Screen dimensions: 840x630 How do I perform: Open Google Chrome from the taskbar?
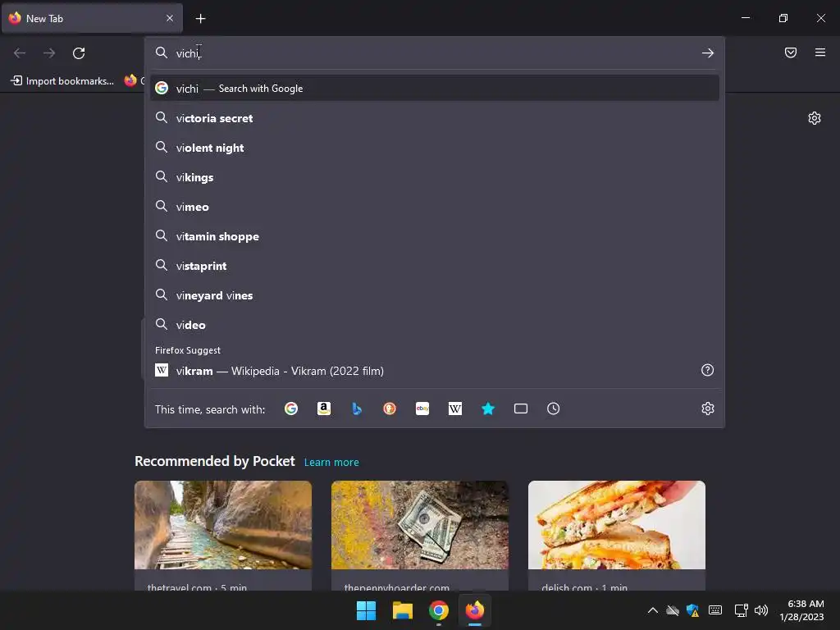pyautogui.click(x=439, y=610)
